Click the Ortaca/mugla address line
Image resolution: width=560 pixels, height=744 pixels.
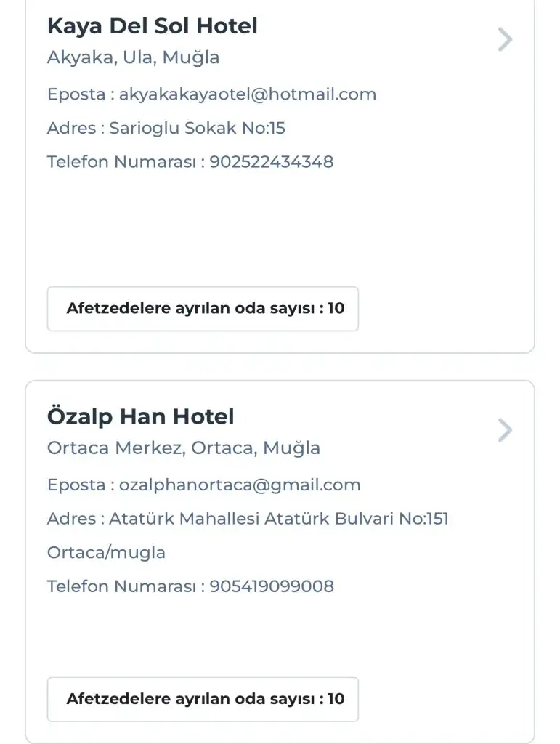point(106,553)
